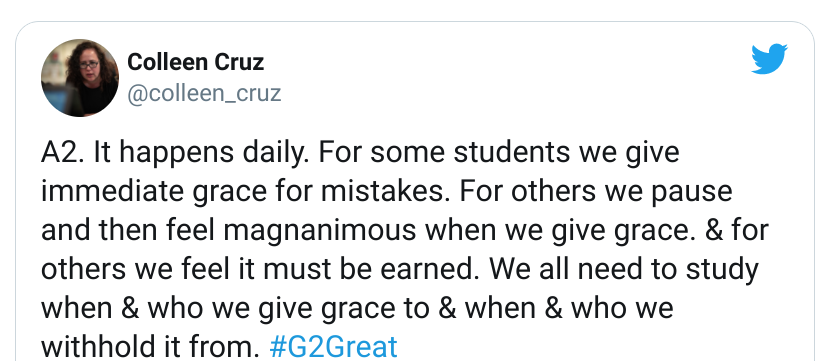
Task: Click the phrase 'For some students we give'
Action: tap(499, 153)
